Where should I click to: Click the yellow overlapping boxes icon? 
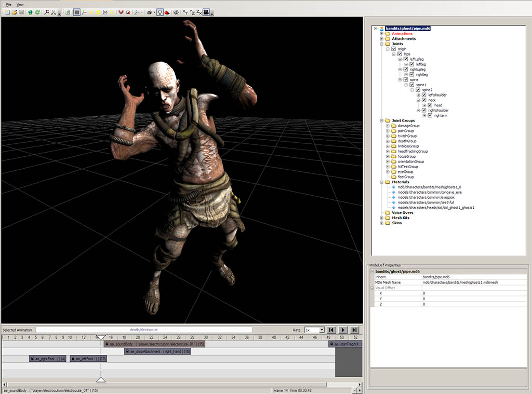[x=112, y=12]
